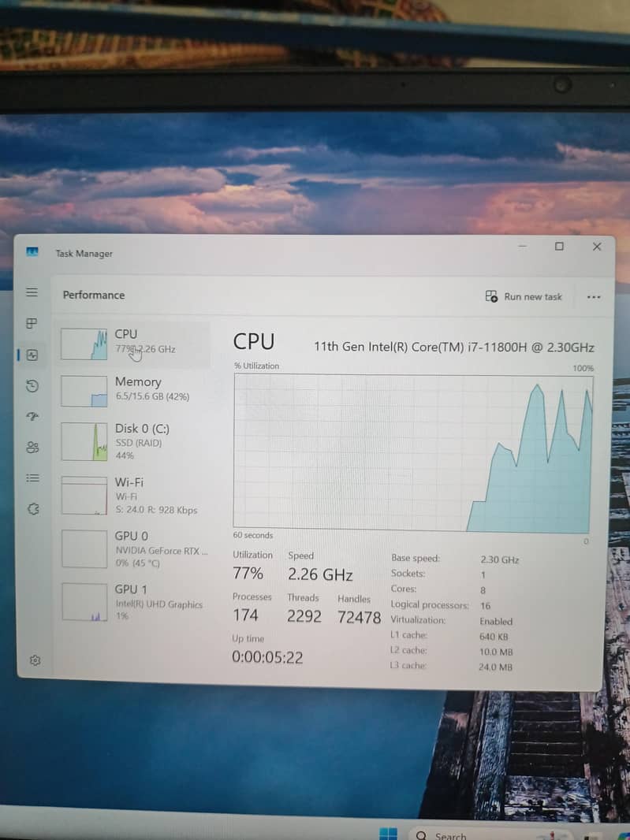Viewport: 630px width, 840px height.
Task: Open the Windows Start button on taskbar
Action: [x=388, y=834]
